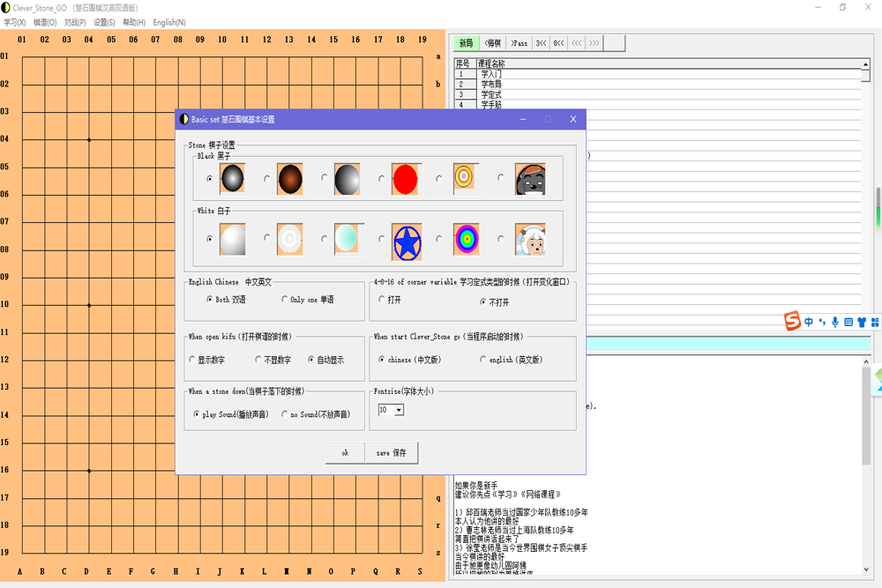The image size is (882, 588).
Task: Pick the grey wolf cartoon black stone
Action: click(529, 179)
